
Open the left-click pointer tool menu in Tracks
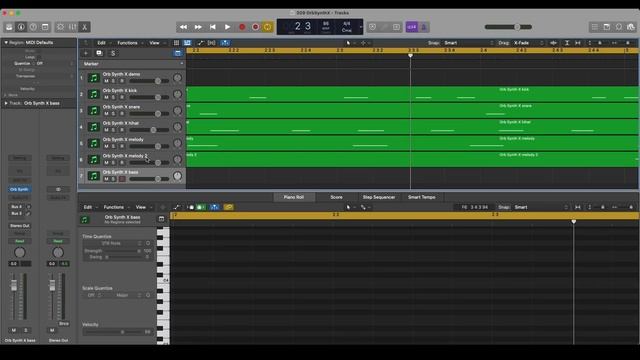tap(349, 43)
